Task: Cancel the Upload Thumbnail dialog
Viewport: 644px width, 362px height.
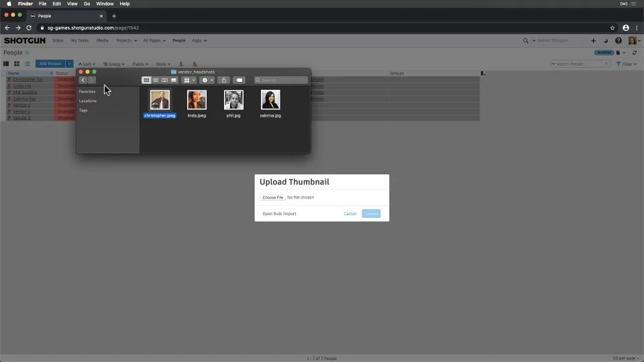Action: click(350, 213)
